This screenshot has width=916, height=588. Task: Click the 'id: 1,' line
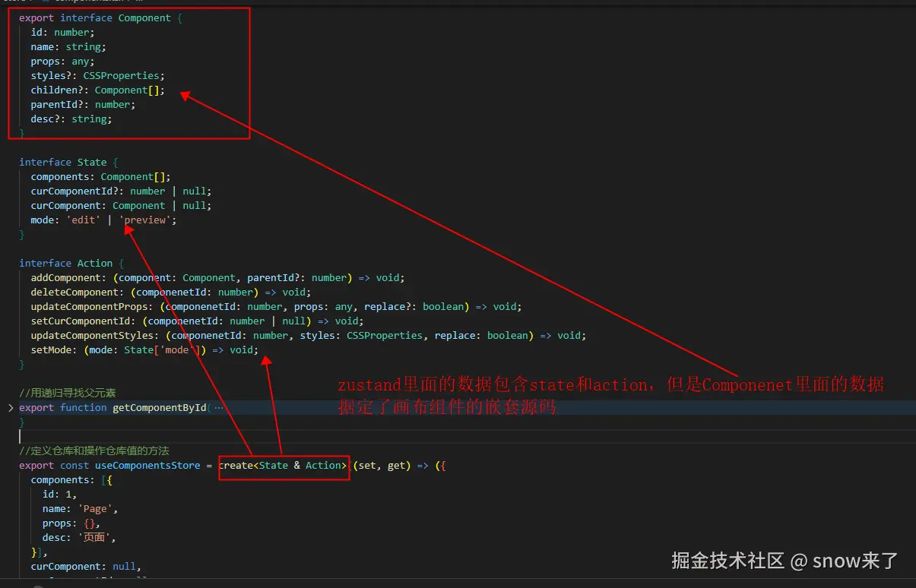(x=60, y=495)
